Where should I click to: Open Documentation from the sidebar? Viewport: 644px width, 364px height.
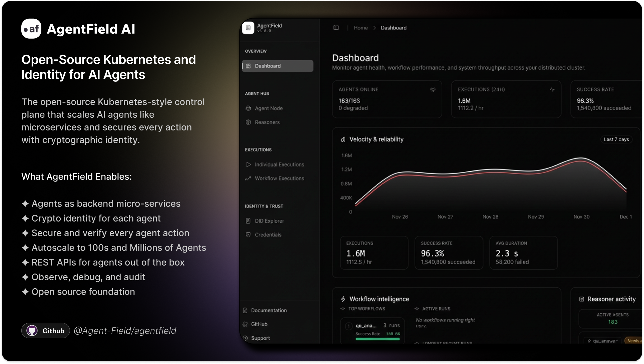pyautogui.click(x=268, y=310)
